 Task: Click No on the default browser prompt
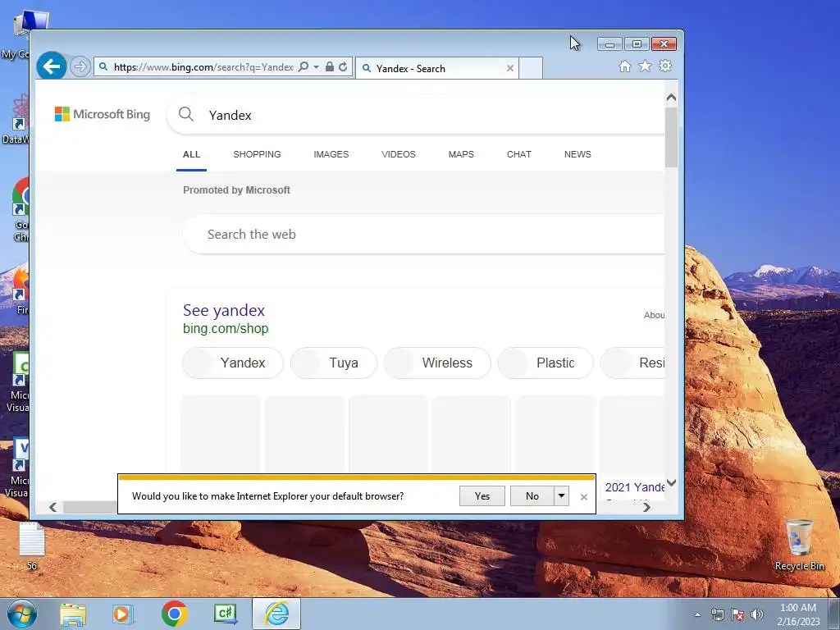[532, 496]
